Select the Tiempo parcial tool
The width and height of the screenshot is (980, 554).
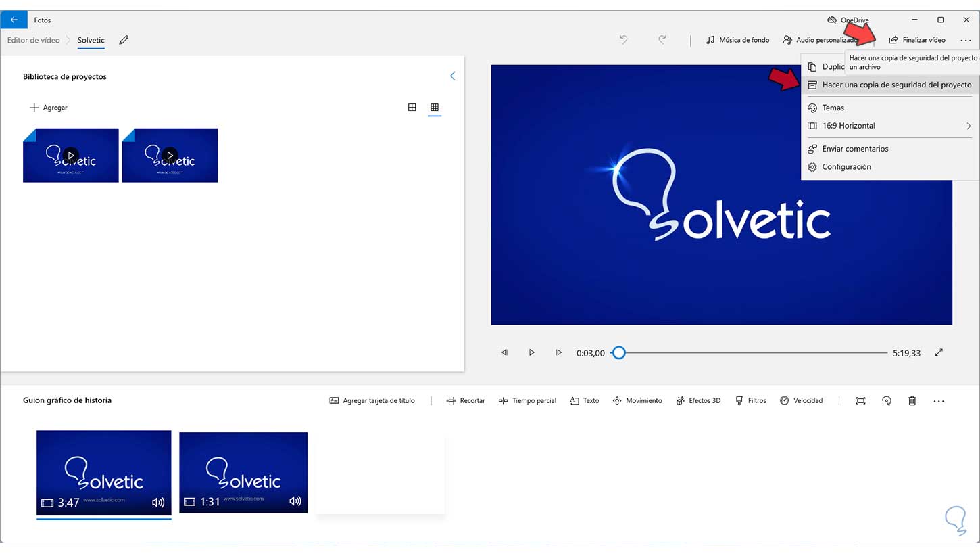tap(527, 401)
